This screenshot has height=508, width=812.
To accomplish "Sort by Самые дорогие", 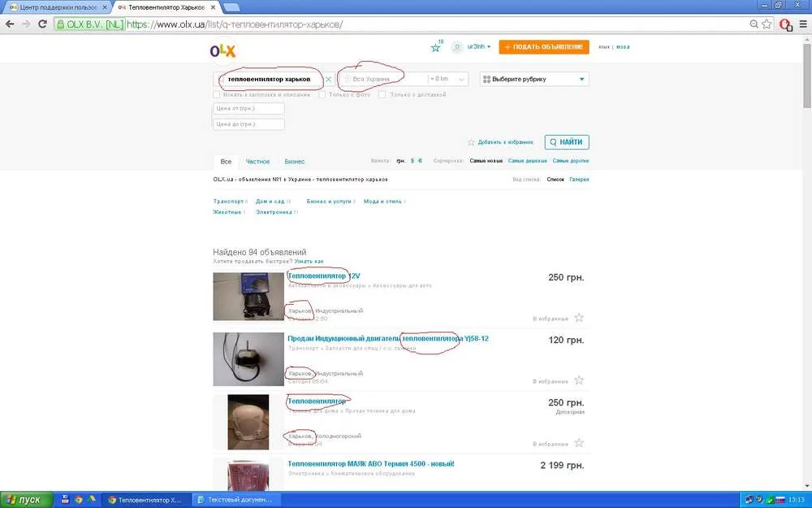I will pyautogui.click(x=571, y=161).
